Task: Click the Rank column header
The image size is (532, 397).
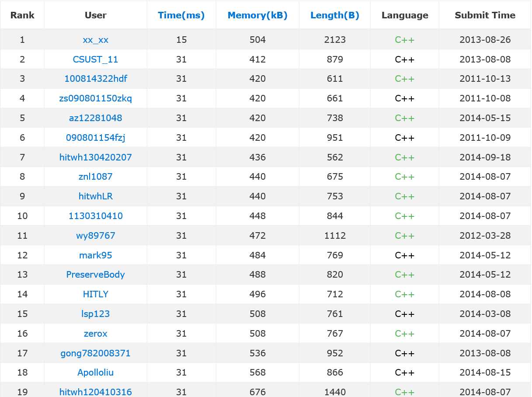Action: coord(22,15)
